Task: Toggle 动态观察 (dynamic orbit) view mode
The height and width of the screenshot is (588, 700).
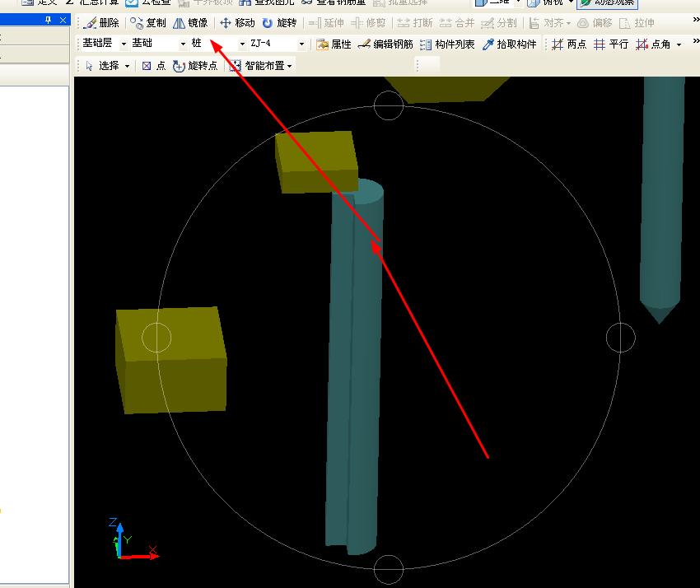Action: pyautogui.click(x=605, y=2)
